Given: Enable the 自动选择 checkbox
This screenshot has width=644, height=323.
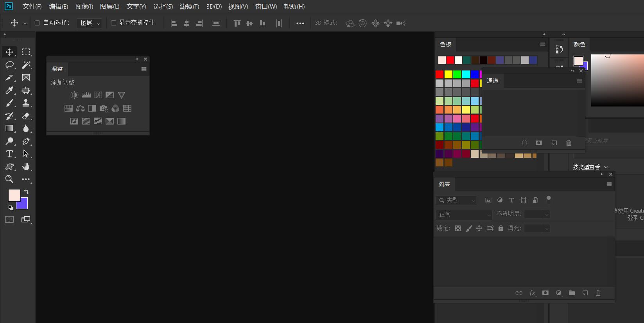Looking at the screenshot, I should point(37,23).
